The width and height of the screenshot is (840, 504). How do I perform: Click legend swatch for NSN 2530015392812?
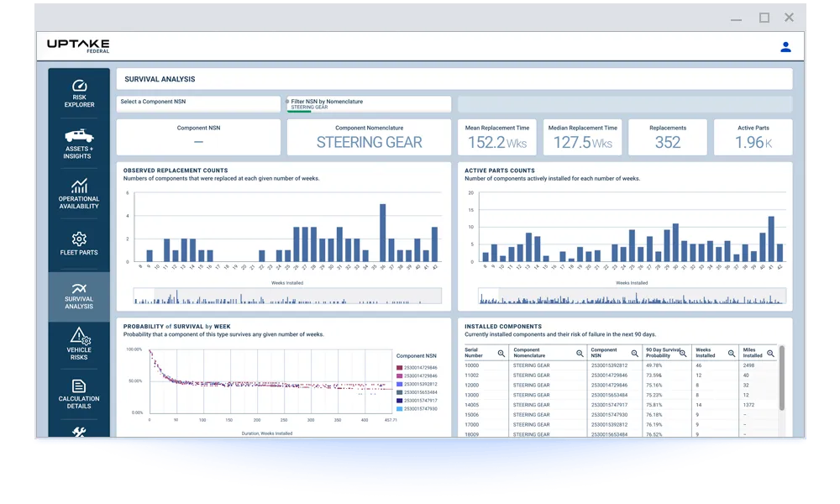399,384
